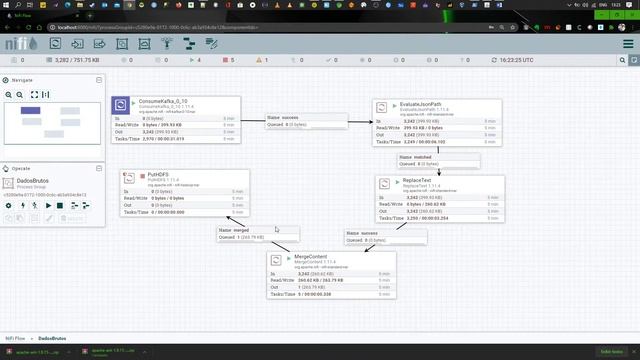This screenshot has height=360, width=640.
Task: Select the Template toolbar icon
Action: tap(189, 43)
